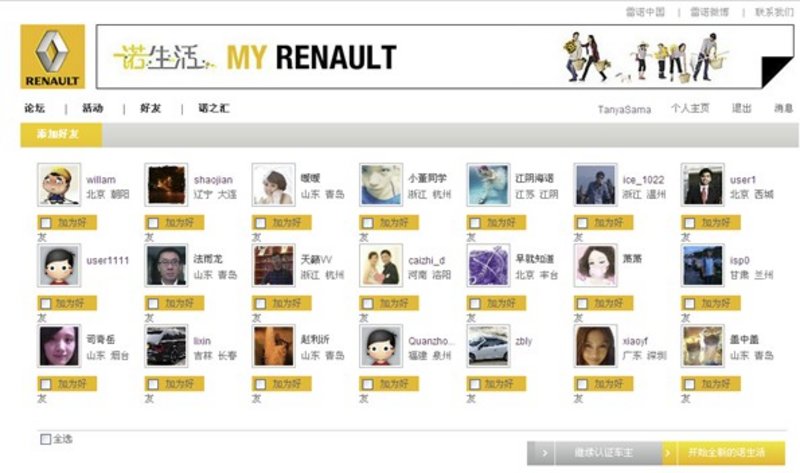800x473 pixels.
Task: Select the ice_1022 user avatar
Action: point(595,185)
